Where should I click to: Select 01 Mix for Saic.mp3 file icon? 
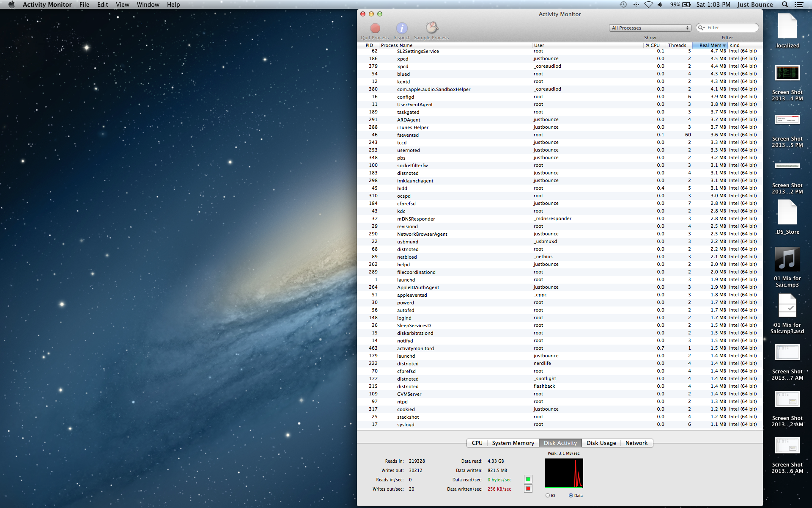(x=787, y=259)
